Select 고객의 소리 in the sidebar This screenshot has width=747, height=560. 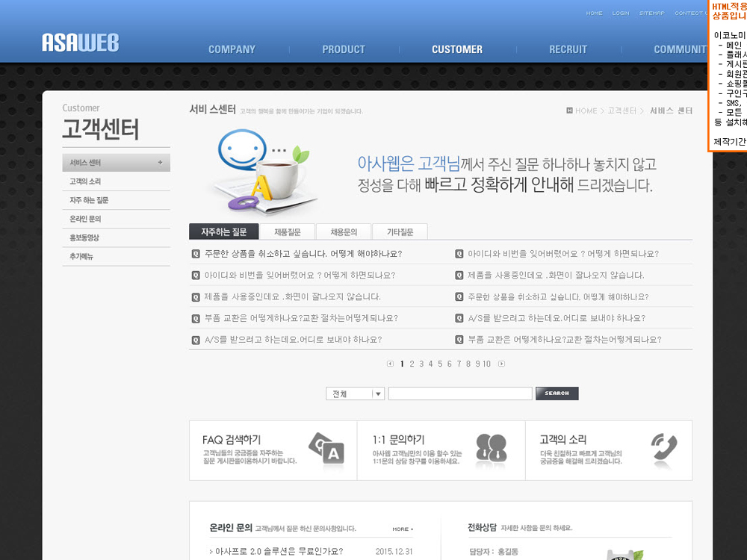[85, 181]
